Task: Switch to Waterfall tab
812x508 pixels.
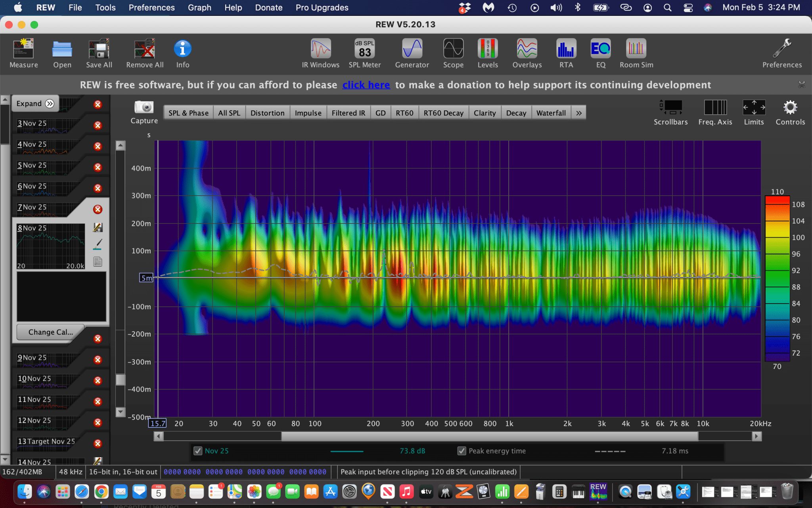Action: tap(551, 113)
